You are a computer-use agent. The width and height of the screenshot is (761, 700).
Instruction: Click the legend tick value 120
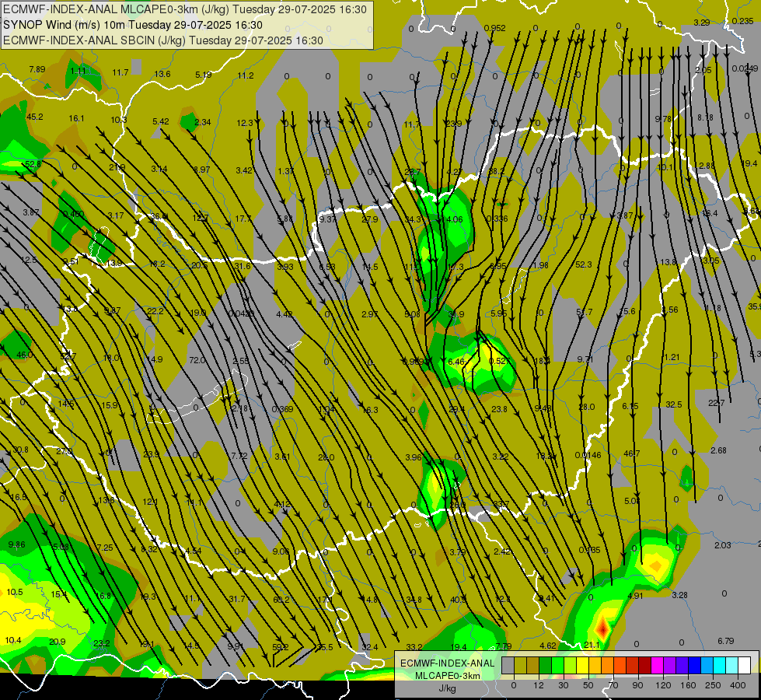click(664, 685)
